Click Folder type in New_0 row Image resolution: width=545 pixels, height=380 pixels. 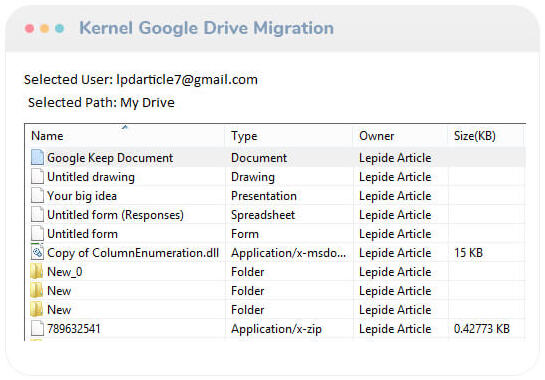247,272
